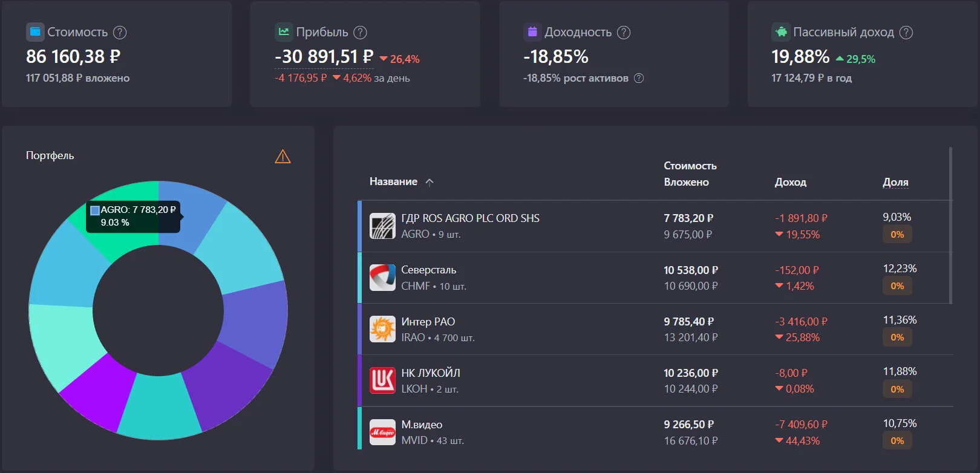Image resolution: width=980 pixels, height=473 pixels.
Task: Click the Интер РАО loss -3 416,00 ₽
Action: (801, 322)
